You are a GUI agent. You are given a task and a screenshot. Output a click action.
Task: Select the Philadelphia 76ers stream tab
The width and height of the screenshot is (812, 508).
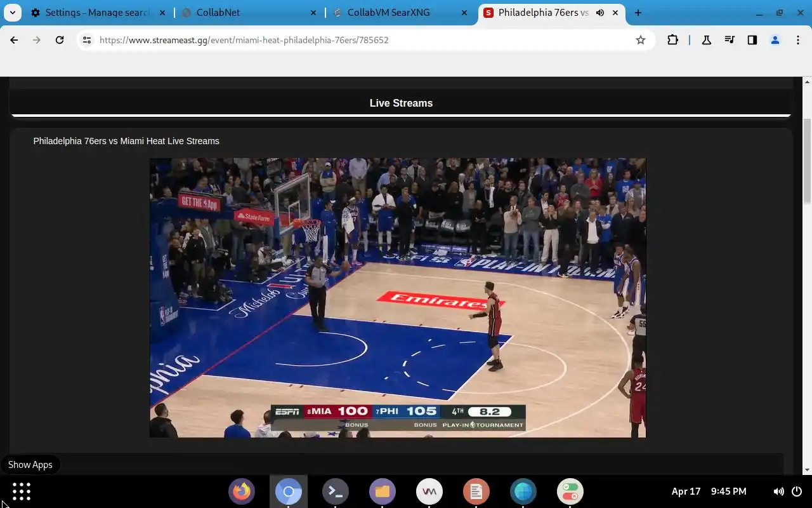(x=552, y=13)
